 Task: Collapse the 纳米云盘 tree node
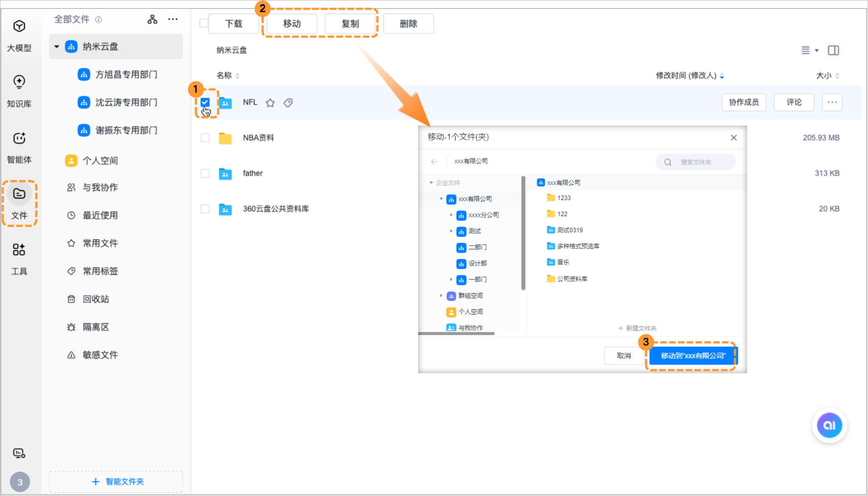tap(57, 47)
